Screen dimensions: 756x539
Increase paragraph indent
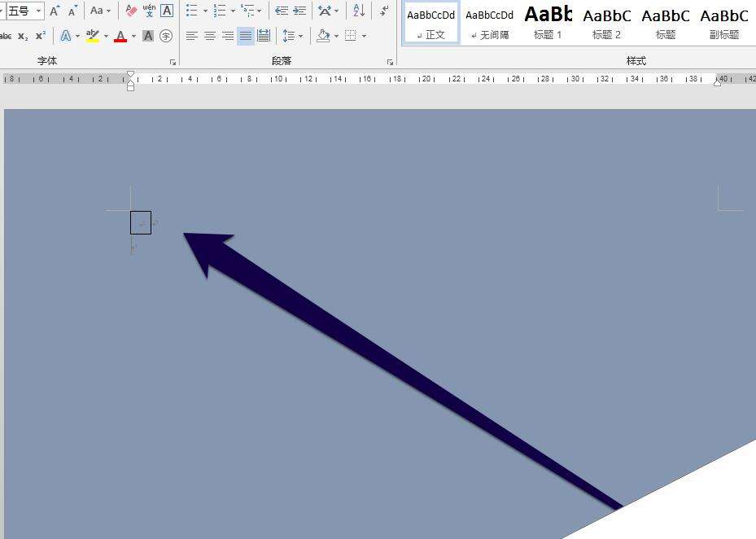pyautogui.click(x=300, y=11)
